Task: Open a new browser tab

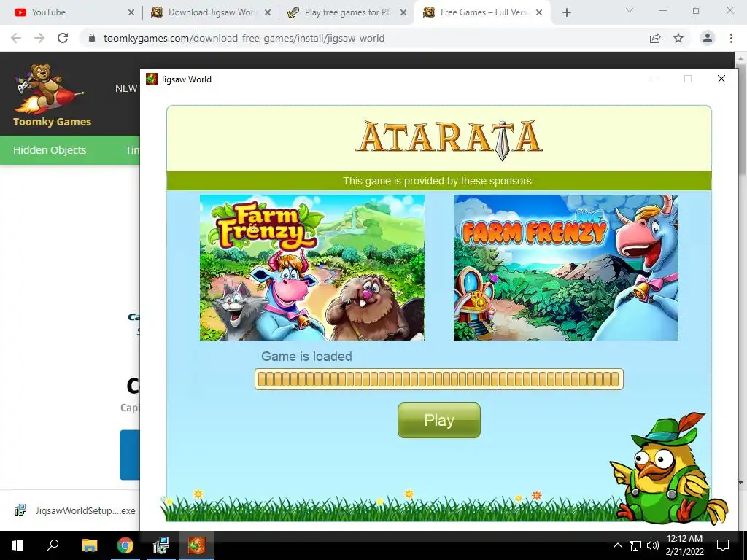Action: pos(566,12)
